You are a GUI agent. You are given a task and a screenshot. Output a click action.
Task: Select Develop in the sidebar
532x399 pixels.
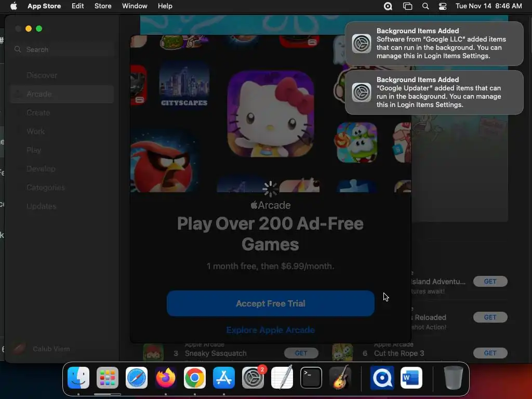(62, 169)
